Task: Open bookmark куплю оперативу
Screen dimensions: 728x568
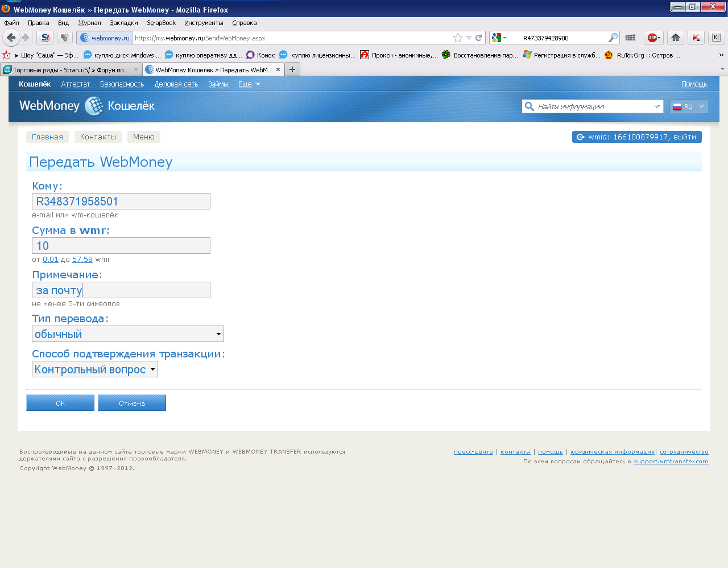Action: pos(204,55)
